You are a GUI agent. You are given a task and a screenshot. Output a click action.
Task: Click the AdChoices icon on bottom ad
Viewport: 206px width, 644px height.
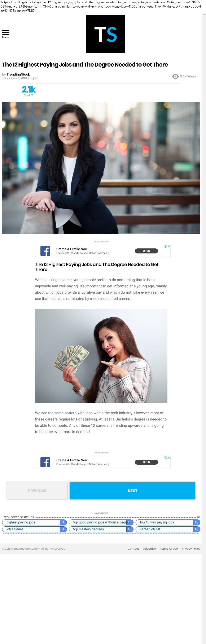(x=166, y=458)
